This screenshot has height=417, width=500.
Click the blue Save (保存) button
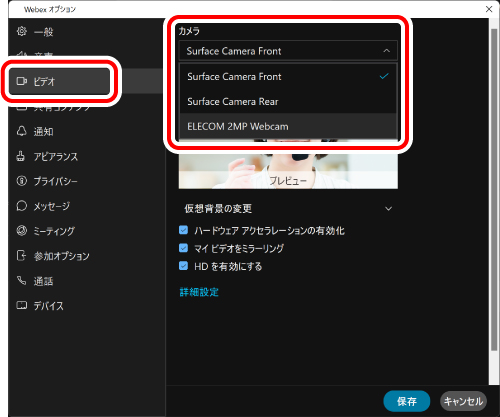coord(406,401)
